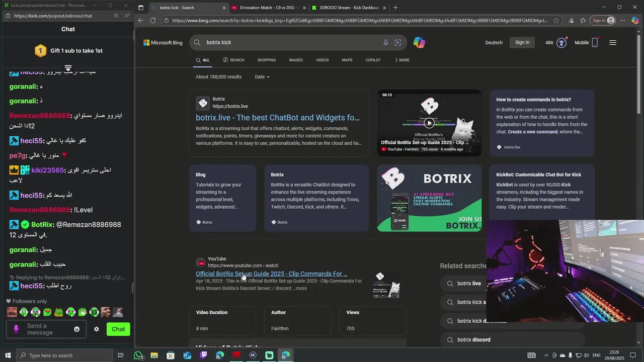Open volume control in system tray
644x362 pixels.
point(587,355)
